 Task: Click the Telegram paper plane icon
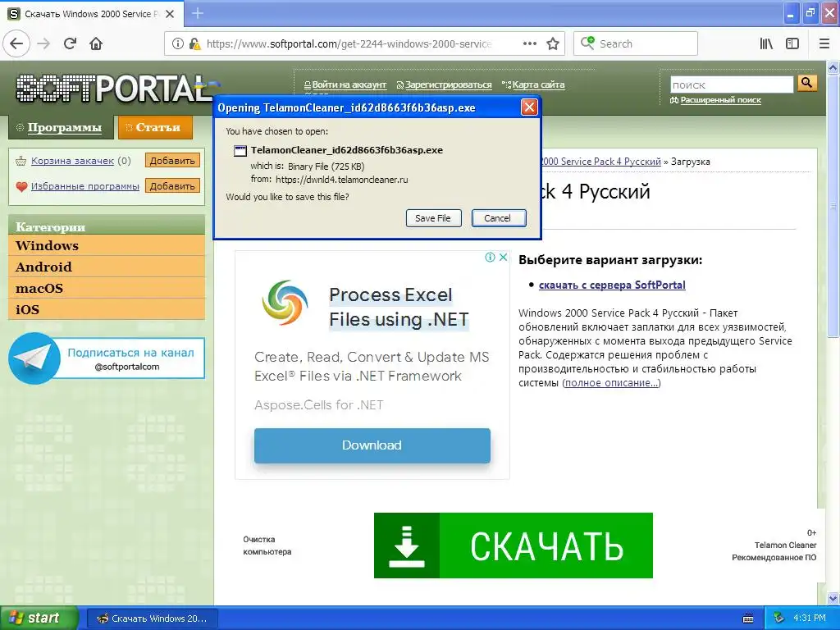(34, 358)
